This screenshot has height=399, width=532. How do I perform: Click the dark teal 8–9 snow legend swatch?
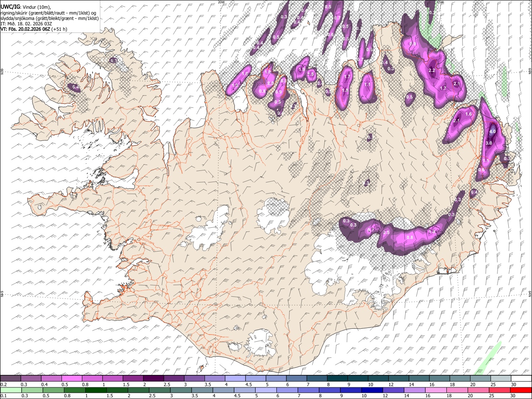click(337, 379)
